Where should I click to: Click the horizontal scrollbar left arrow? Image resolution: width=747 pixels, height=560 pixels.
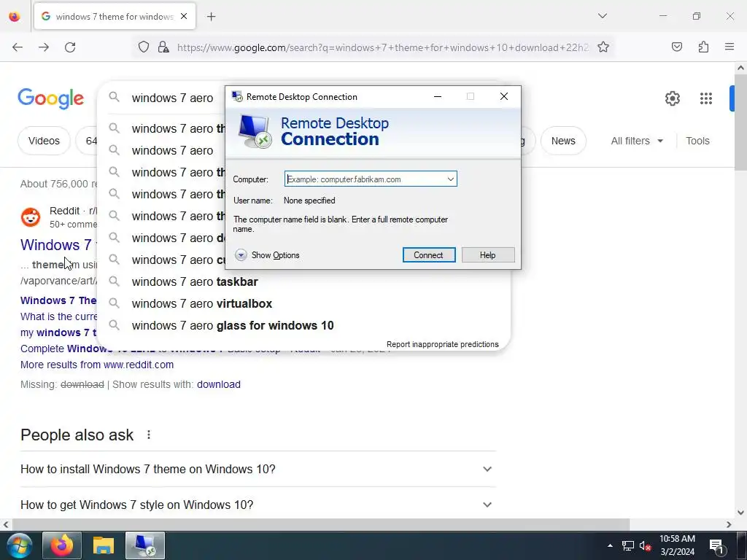(6, 525)
